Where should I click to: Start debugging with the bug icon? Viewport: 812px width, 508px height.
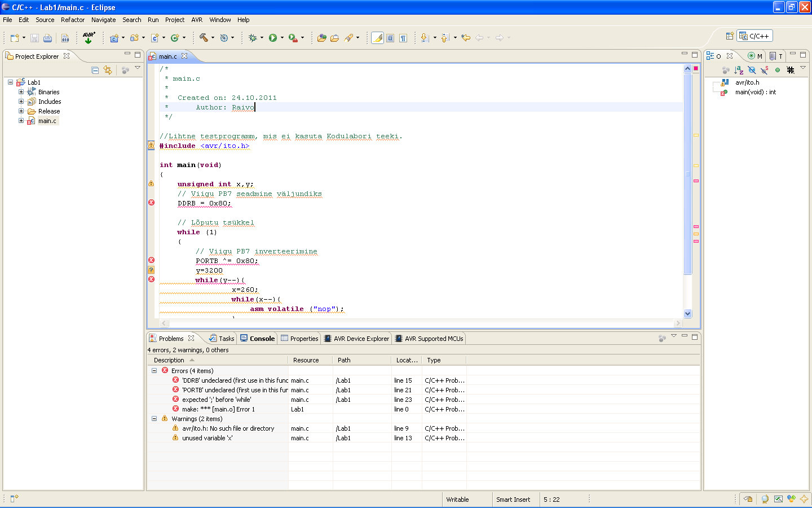(253, 38)
